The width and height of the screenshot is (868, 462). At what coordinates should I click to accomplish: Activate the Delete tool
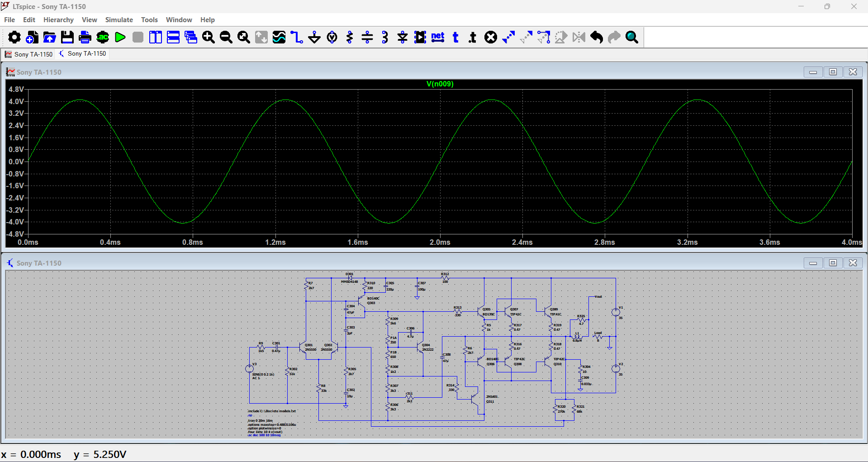(491, 37)
